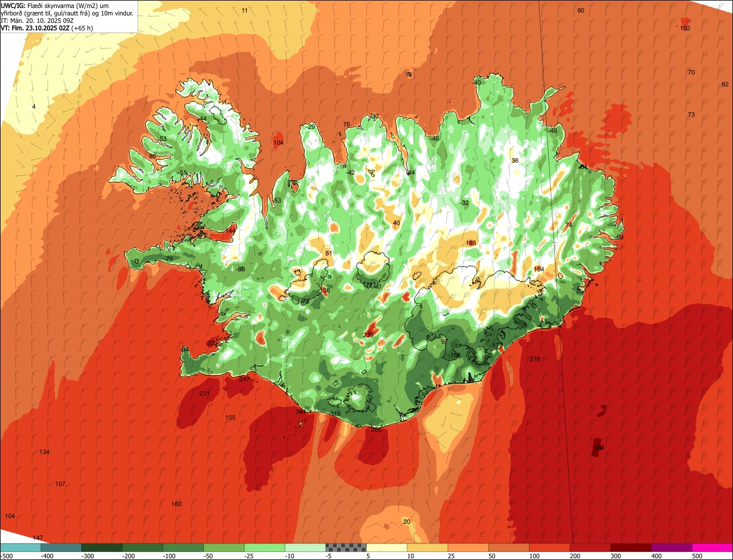The image size is (733, 560).
Task: Click the dark maroon 300 to 400 legend swatch
Action: click(631, 547)
